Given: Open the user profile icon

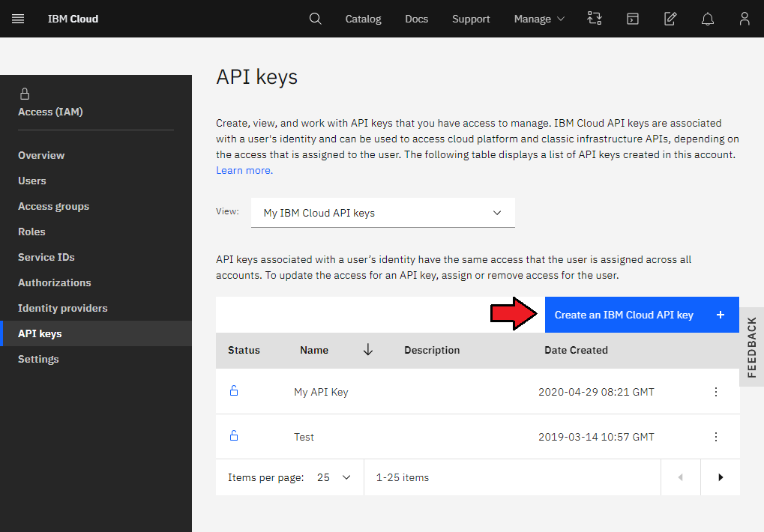Looking at the screenshot, I should coord(744,19).
